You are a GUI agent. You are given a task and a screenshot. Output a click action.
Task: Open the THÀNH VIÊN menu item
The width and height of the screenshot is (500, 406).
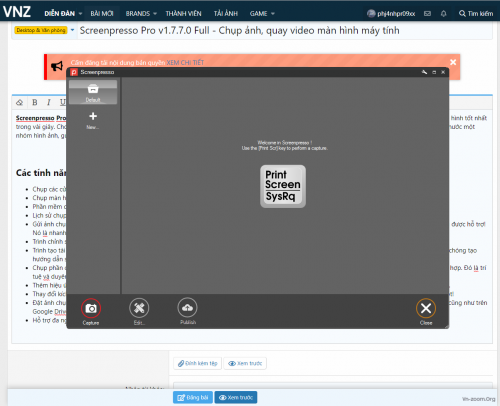[x=184, y=14]
